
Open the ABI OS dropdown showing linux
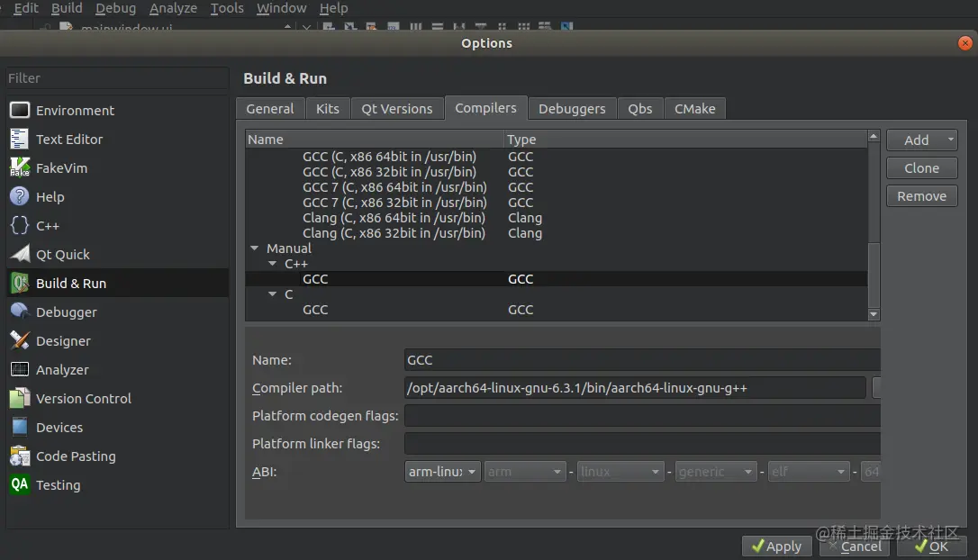click(x=620, y=472)
